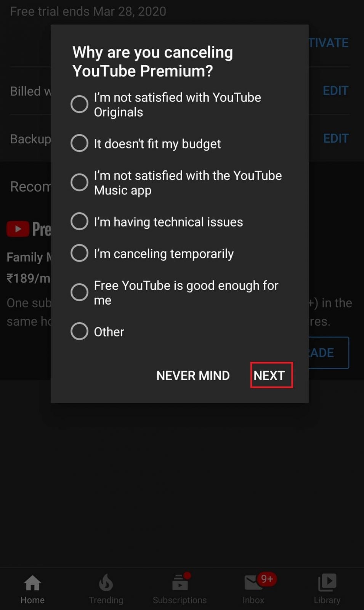Open the Library icon
The height and width of the screenshot is (610, 364).
[327, 583]
